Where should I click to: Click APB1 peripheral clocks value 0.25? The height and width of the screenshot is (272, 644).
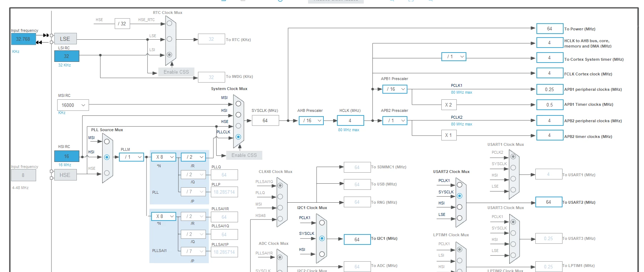(x=550, y=89)
